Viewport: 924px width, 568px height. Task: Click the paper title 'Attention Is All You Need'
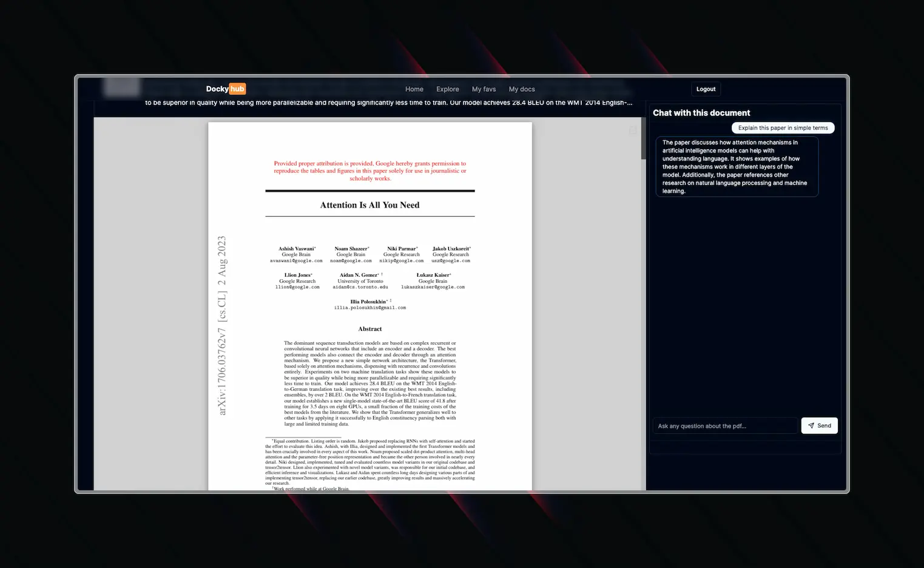point(369,205)
